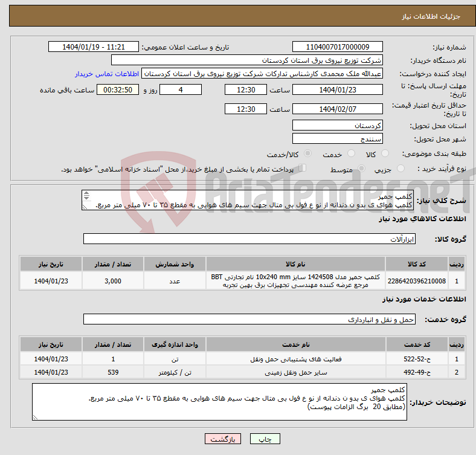Click اطلاعات خدمات مورد نیاز section heading
The width and height of the screenshot is (476, 455).
coord(424,299)
